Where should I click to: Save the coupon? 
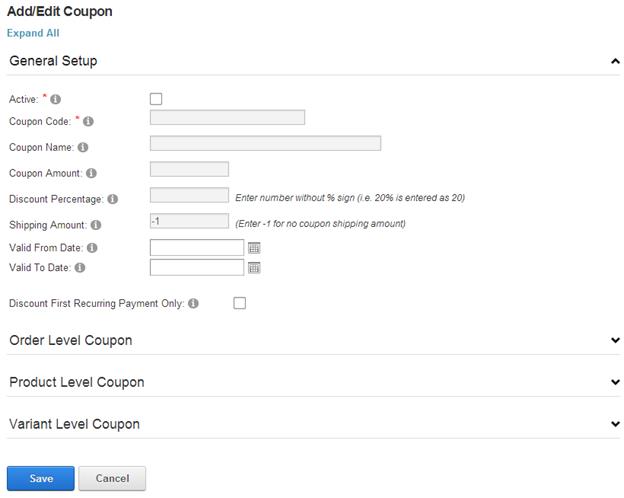coord(41,478)
